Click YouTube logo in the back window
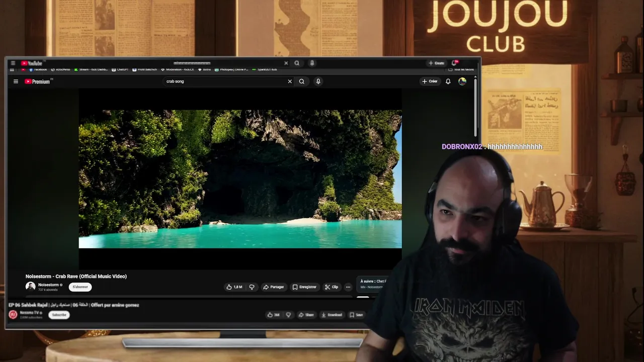This screenshot has height=362, width=644. pos(32,63)
